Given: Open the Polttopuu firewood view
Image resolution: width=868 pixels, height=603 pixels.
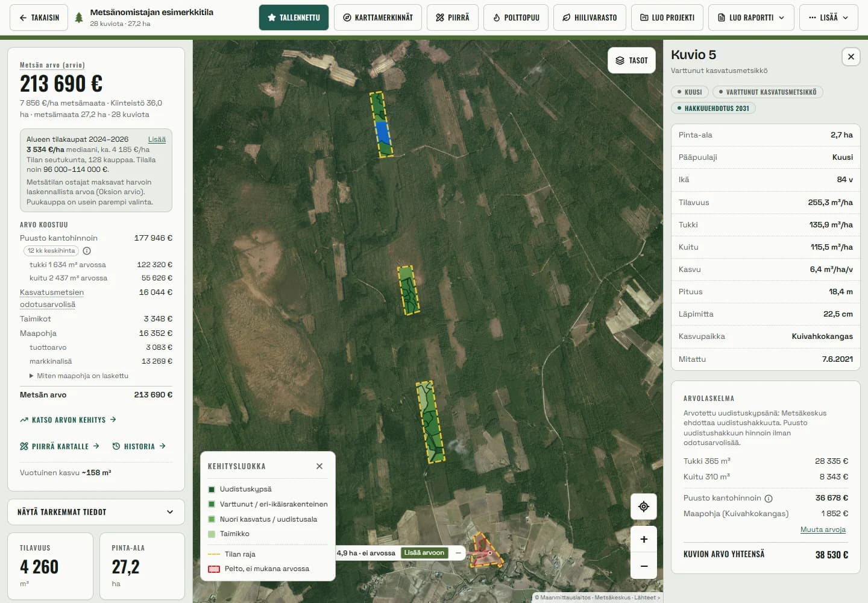Looking at the screenshot, I should tap(516, 17).
